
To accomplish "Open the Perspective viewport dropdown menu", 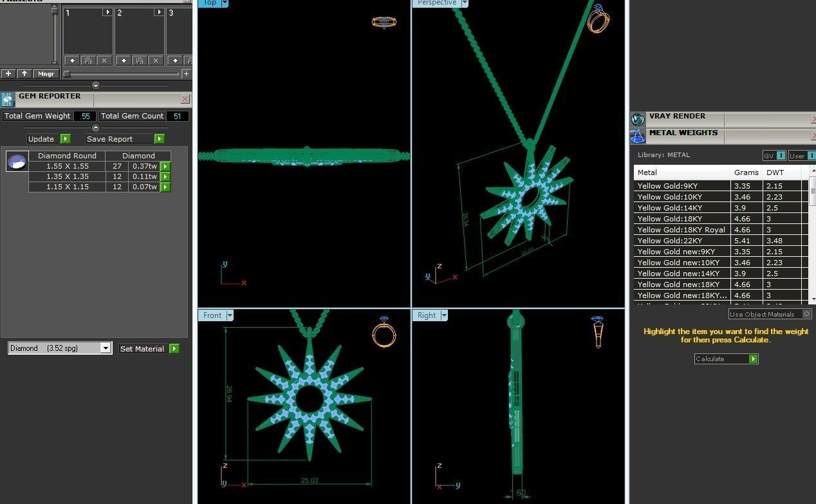I will coord(465,3).
